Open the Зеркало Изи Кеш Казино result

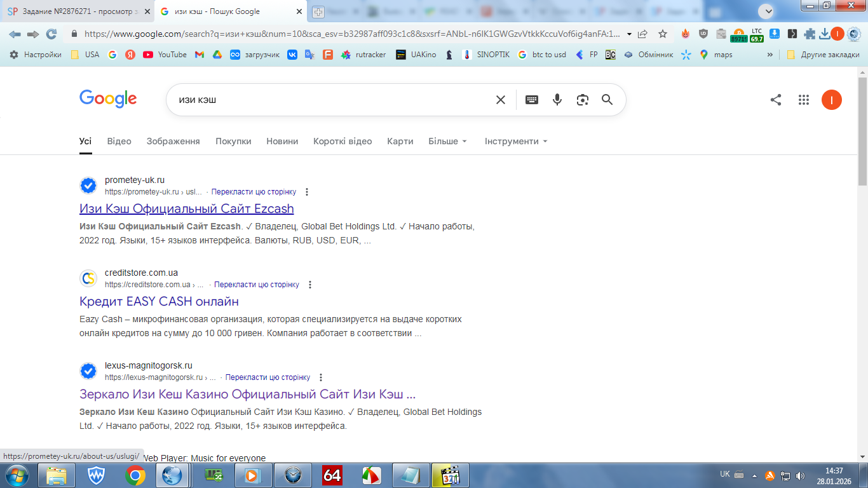tap(248, 394)
